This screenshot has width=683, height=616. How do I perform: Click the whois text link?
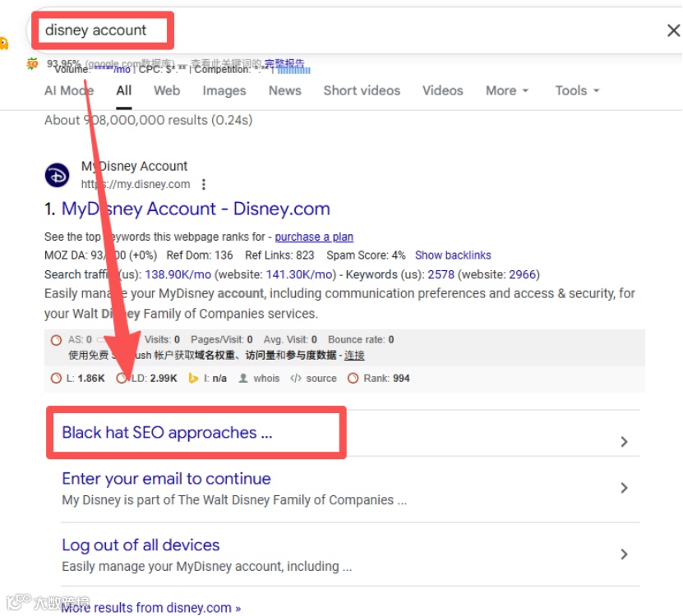pyautogui.click(x=266, y=379)
